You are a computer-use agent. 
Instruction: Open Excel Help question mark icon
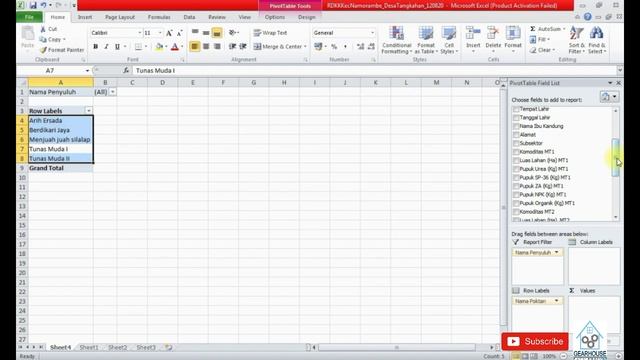(x=587, y=17)
